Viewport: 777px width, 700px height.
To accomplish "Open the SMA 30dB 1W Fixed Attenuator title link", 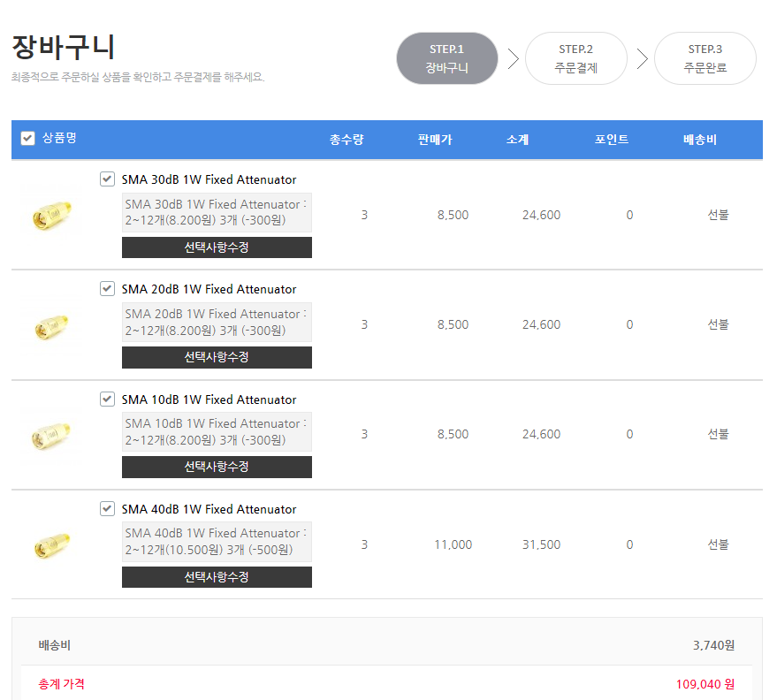I will 209,179.
